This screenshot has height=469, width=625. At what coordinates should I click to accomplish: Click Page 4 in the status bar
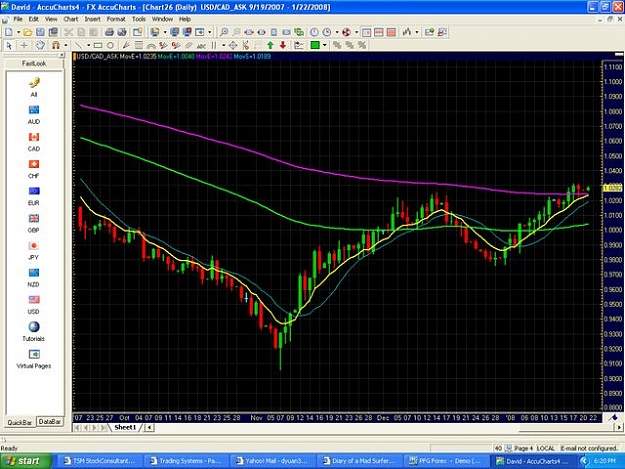(523, 448)
